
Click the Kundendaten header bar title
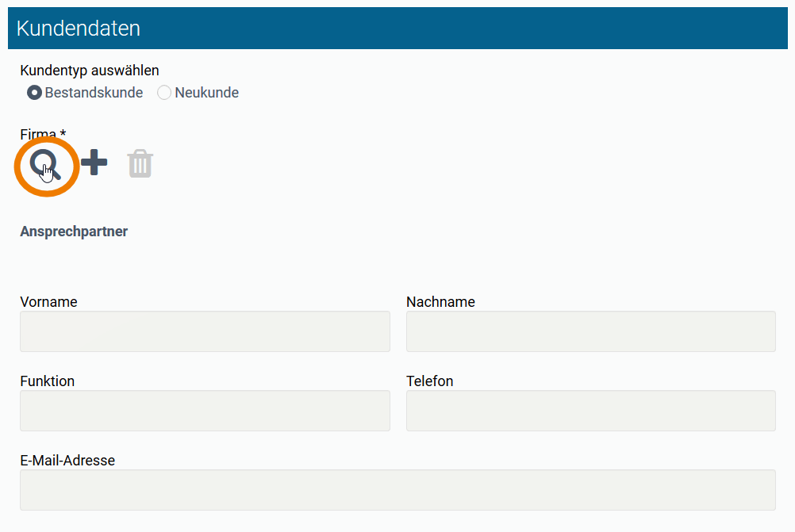point(79,29)
